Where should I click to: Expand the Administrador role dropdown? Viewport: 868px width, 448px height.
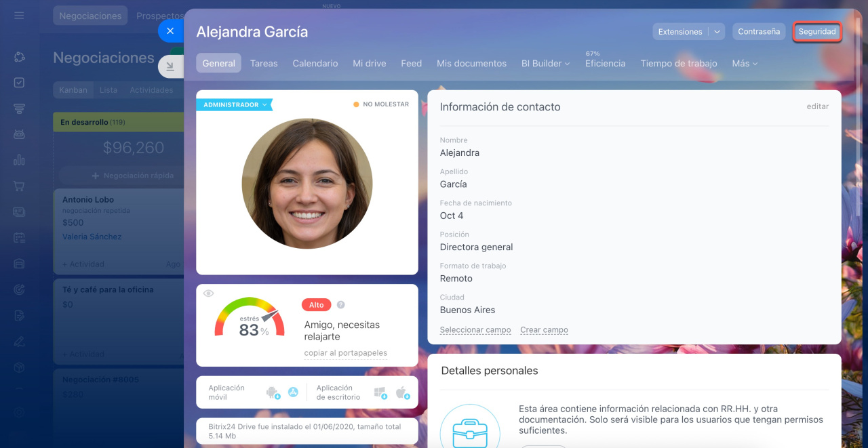[x=234, y=105]
